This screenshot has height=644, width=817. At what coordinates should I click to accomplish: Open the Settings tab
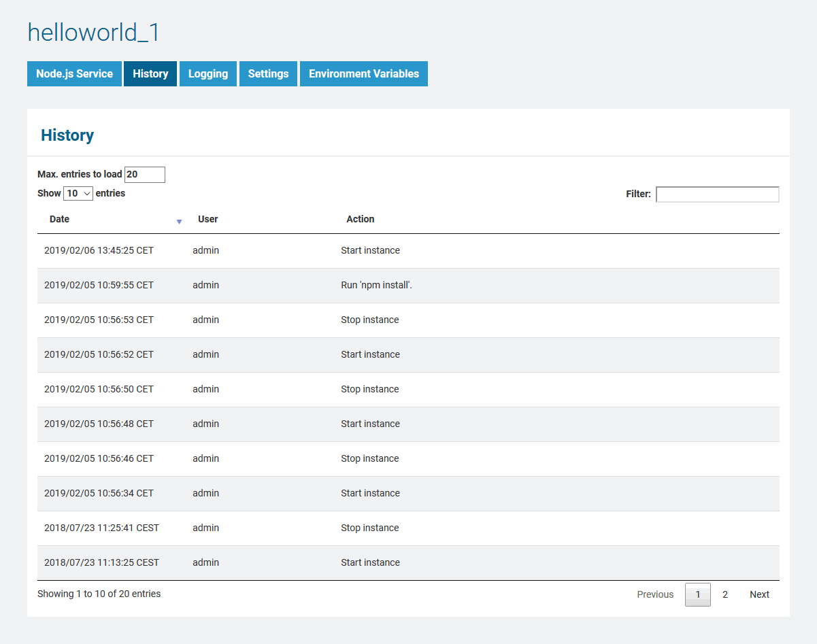(x=268, y=74)
